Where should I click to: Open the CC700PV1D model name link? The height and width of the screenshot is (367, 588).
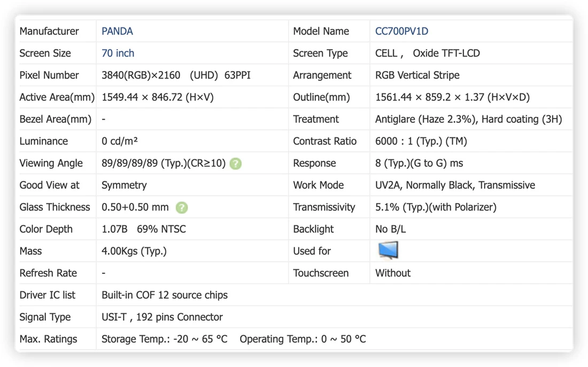pos(401,31)
